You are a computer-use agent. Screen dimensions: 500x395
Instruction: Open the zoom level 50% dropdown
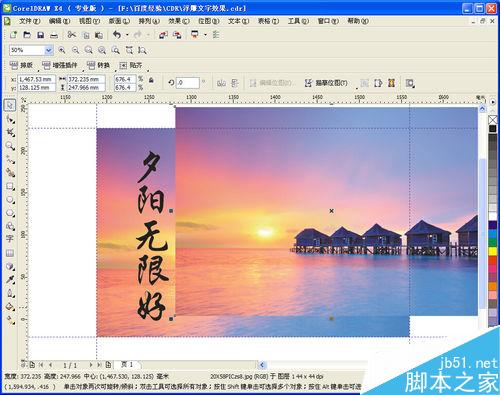pyautogui.click(x=49, y=50)
